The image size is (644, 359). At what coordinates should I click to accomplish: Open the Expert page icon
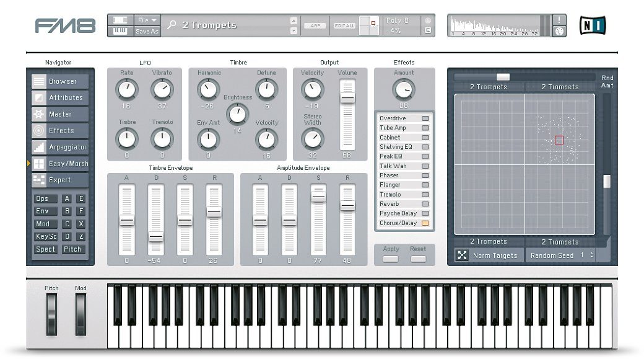pyautogui.click(x=39, y=180)
